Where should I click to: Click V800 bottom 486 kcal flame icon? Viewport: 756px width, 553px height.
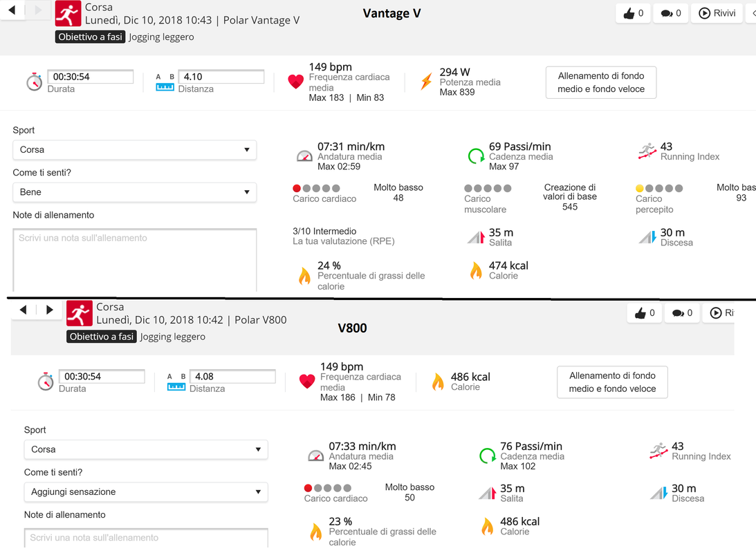click(488, 527)
